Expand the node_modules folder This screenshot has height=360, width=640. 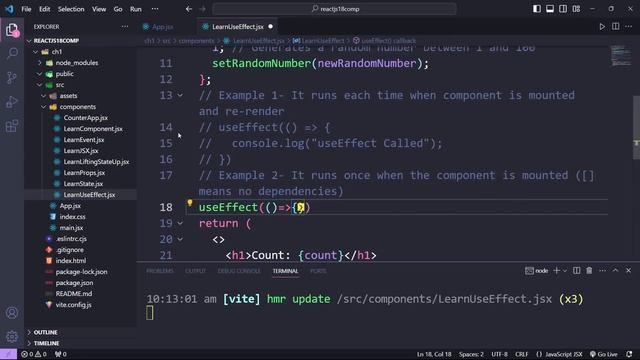click(40, 63)
